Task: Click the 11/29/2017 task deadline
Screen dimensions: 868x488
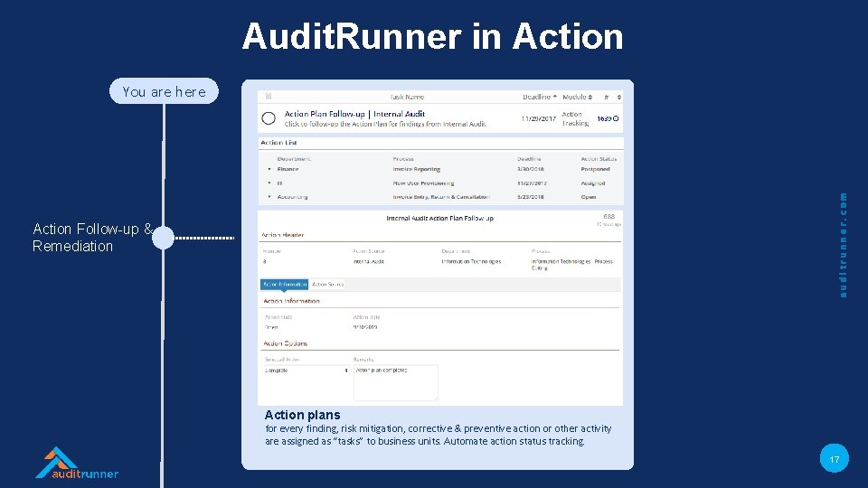Action: click(x=539, y=118)
